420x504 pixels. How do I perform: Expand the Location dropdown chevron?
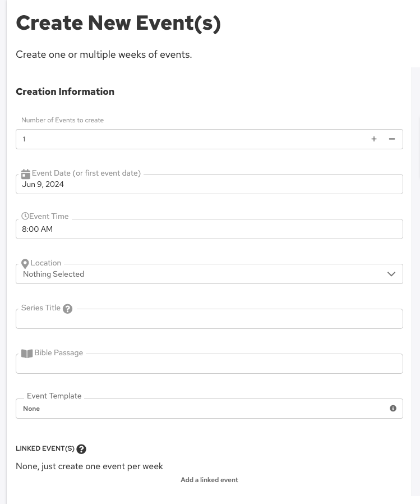tap(391, 274)
